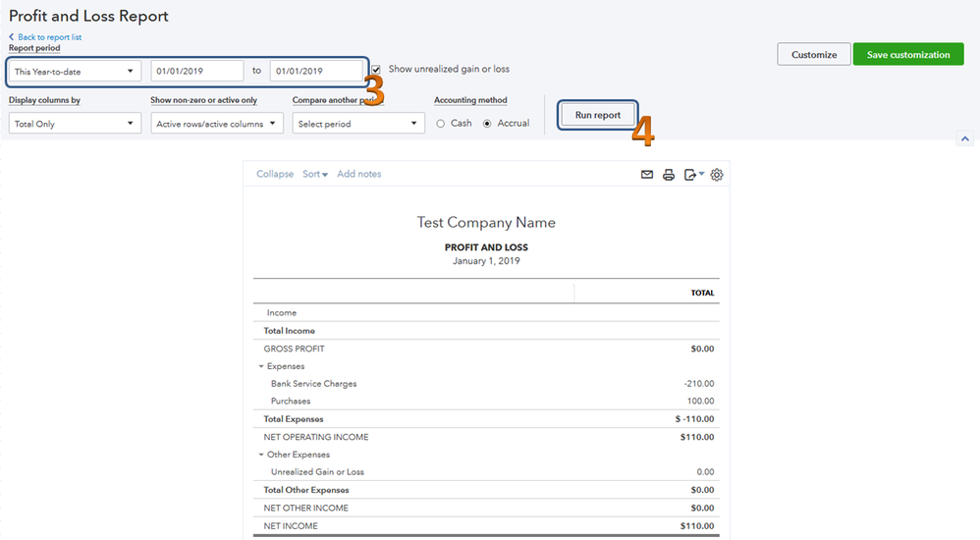Go back to report list link
Image resolution: width=980 pixels, height=540 pixels.
[x=45, y=37]
